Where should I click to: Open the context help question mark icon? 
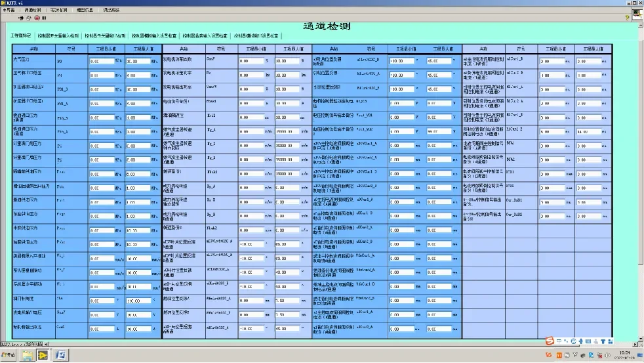pos(627,18)
